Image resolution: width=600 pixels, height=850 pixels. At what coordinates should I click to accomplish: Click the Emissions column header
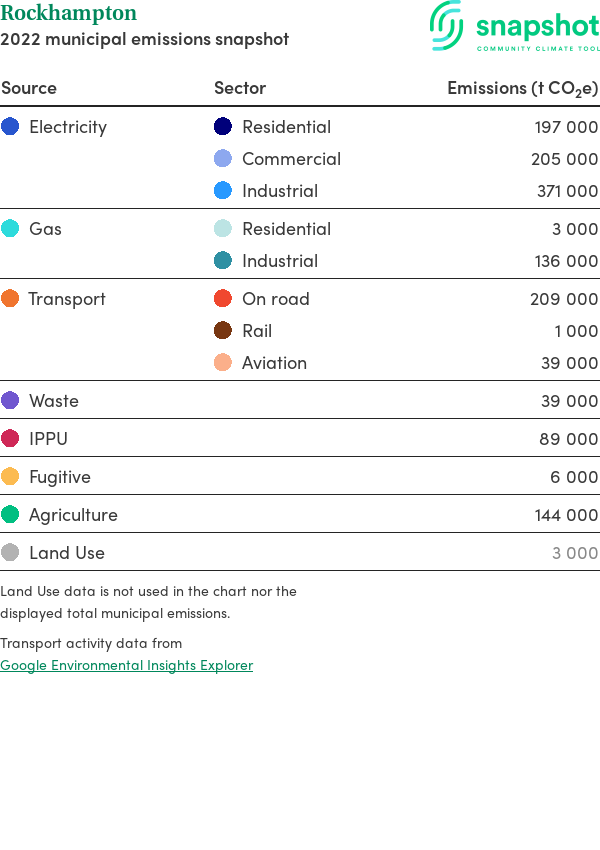click(522, 88)
